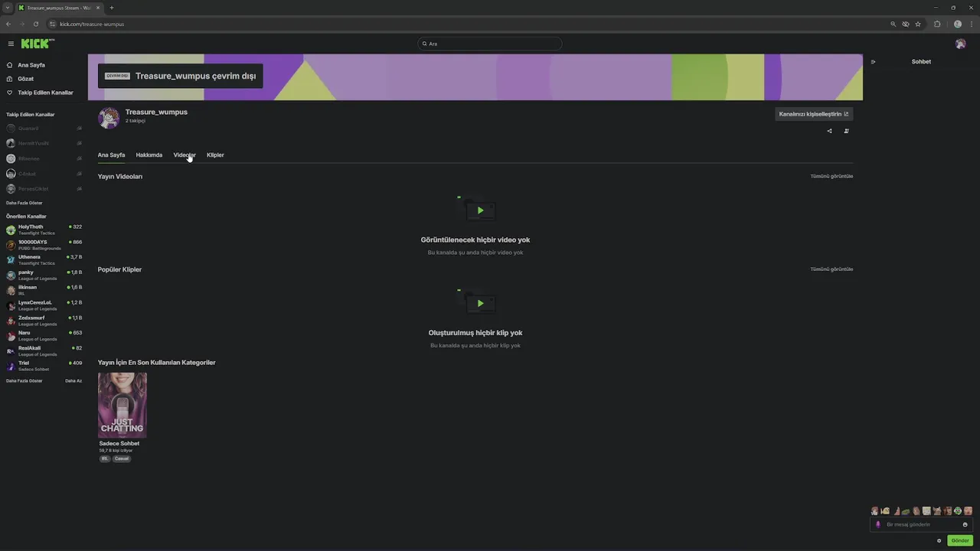
Task: Reload the page
Action: [35, 24]
